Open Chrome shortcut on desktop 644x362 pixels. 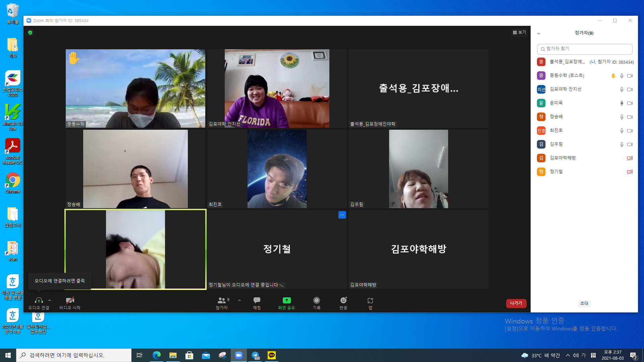(12, 183)
